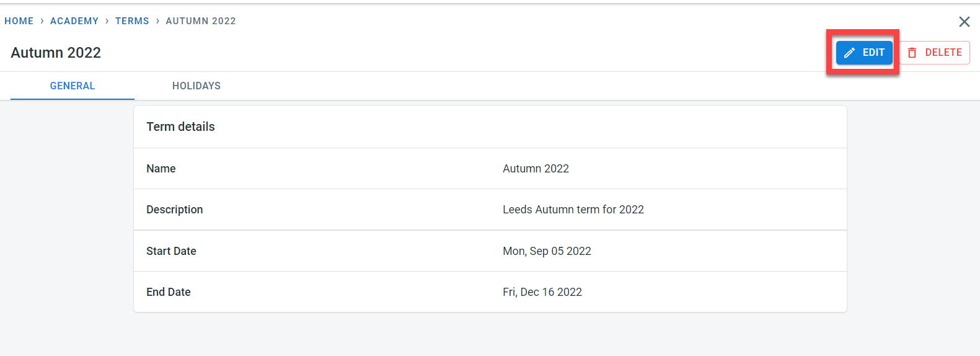Image resolution: width=980 pixels, height=356 pixels.
Task: Click the pencil icon on the Edit button
Action: click(x=850, y=53)
